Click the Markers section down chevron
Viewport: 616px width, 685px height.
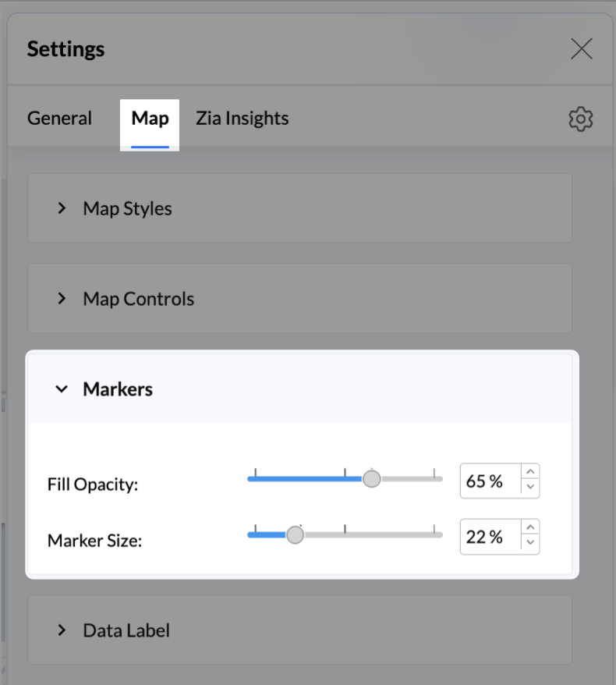point(62,389)
